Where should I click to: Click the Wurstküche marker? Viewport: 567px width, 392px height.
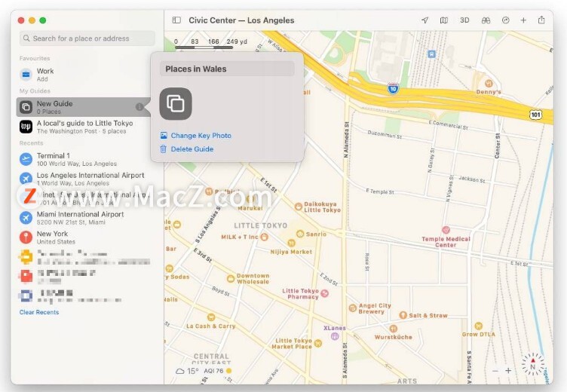point(394,329)
